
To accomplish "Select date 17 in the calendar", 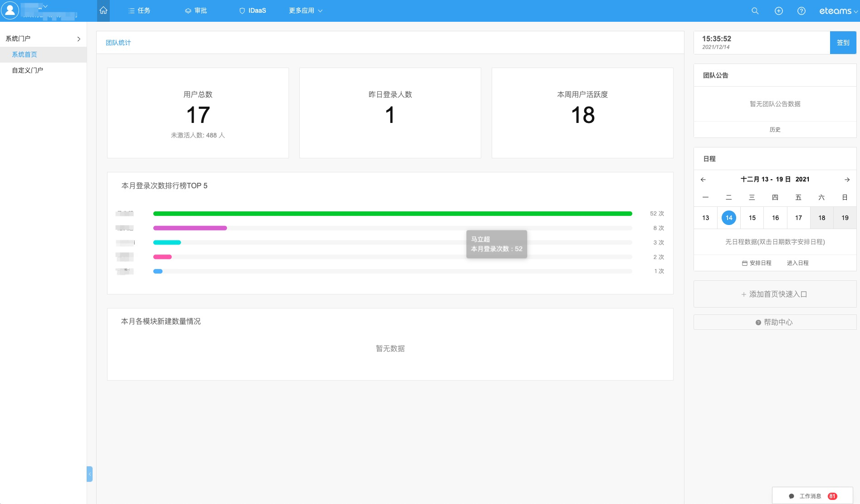I will pos(798,218).
